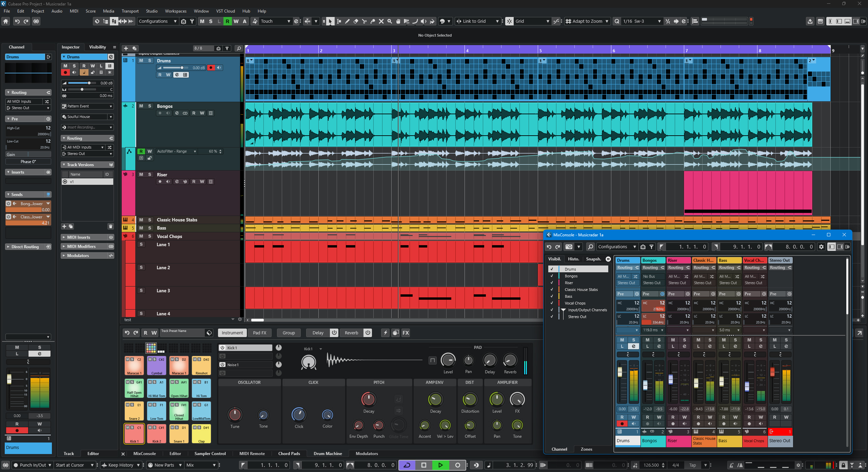Open the 1/16 Sw-3 quantize preset dropdown

[x=642, y=21]
